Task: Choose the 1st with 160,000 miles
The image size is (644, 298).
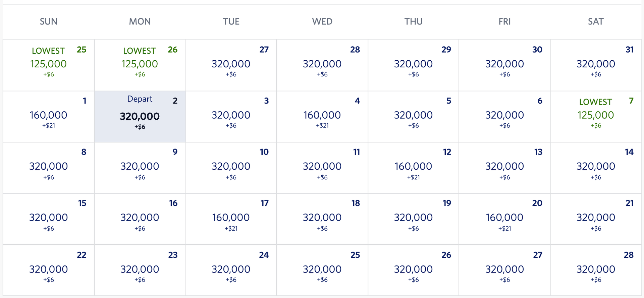Action: (49, 116)
